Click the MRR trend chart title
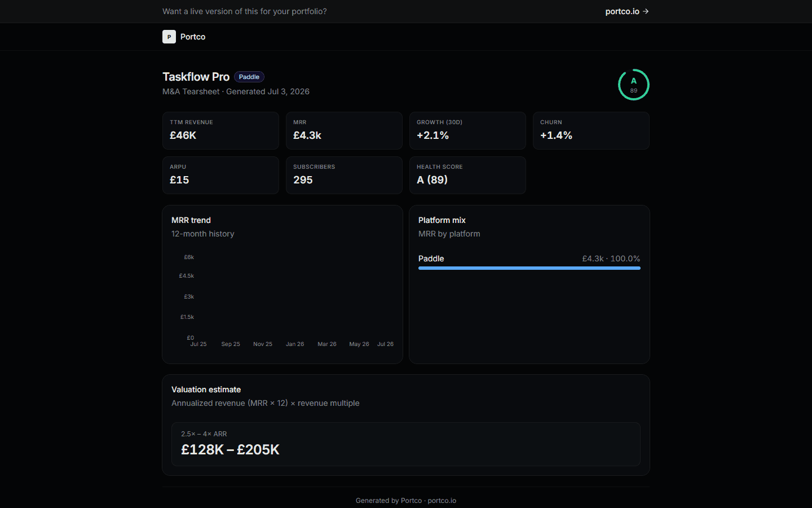The height and width of the screenshot is (508, 812). pos(191,220)
